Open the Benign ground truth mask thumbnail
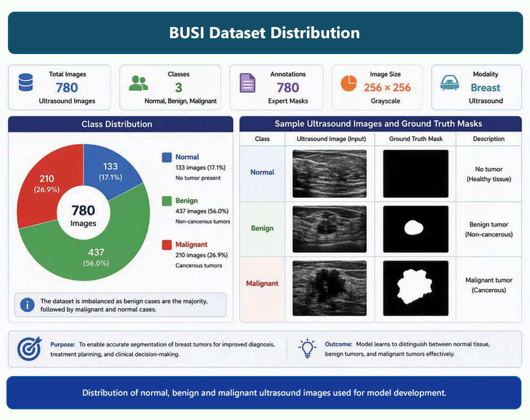This screenshot has width=530, height=420. click(416, 229)
